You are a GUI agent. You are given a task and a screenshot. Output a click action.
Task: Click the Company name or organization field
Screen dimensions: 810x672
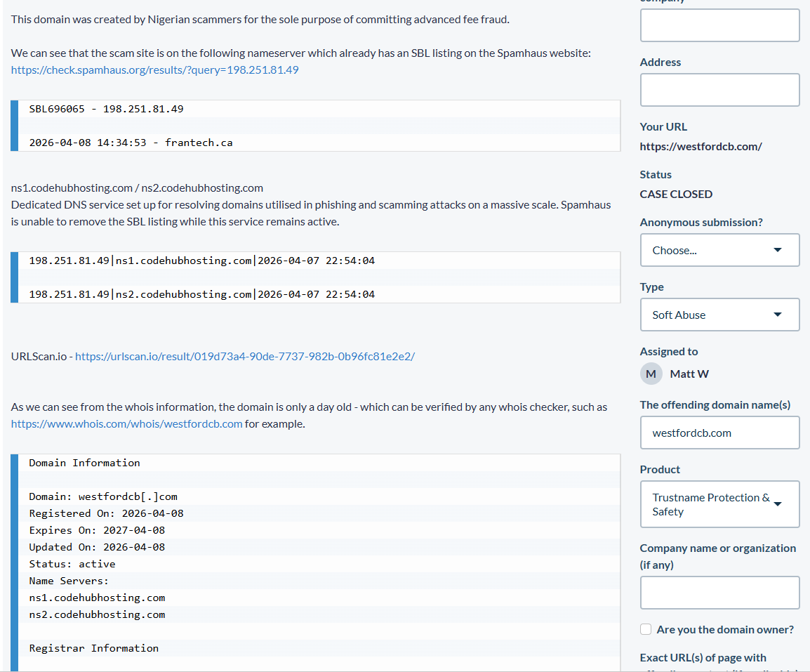(719, 593)
